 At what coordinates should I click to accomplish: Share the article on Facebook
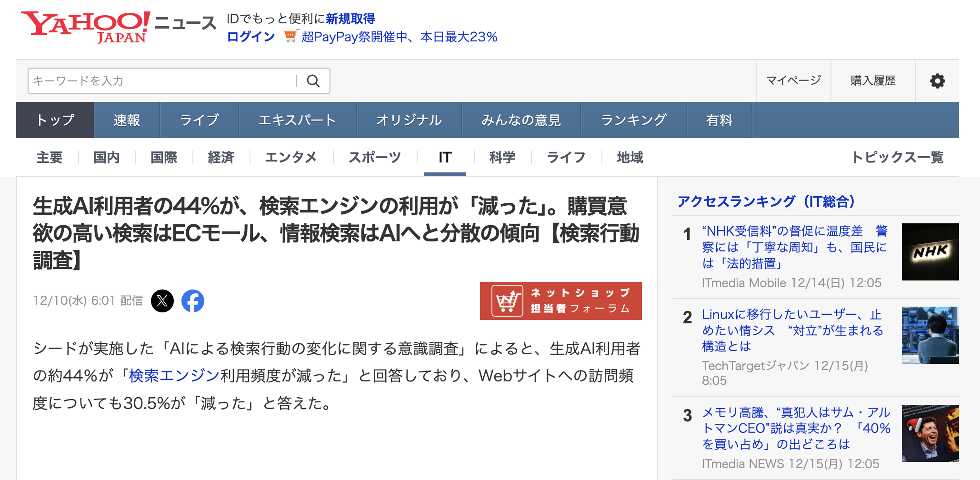(193, 301)
